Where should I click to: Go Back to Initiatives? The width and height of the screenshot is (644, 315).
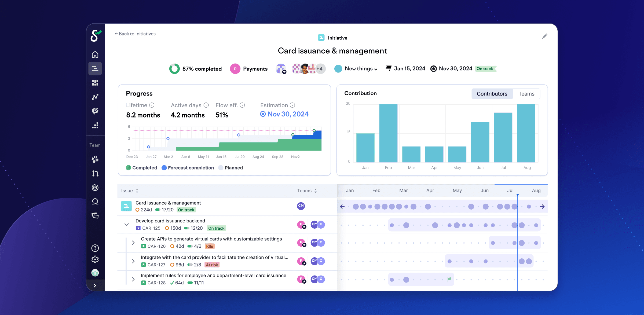click(x=135, y=34)
